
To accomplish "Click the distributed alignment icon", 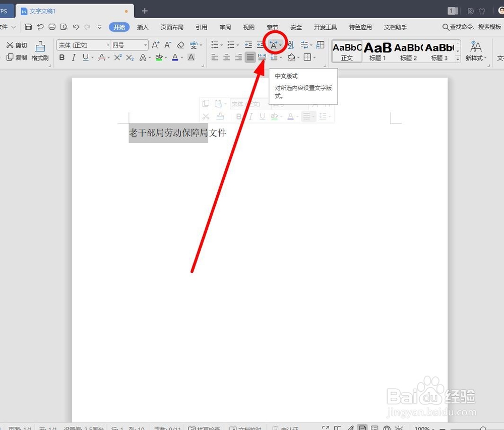I will [262, 57].
